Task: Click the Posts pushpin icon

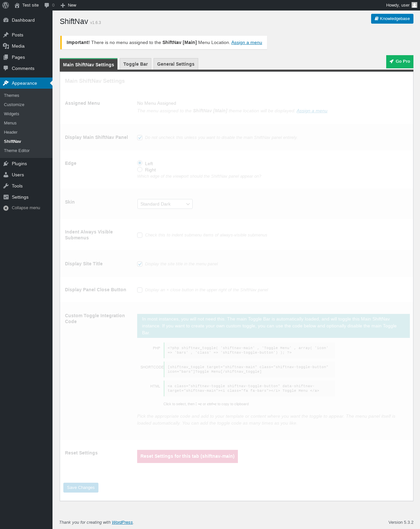Action: point(6,35)
